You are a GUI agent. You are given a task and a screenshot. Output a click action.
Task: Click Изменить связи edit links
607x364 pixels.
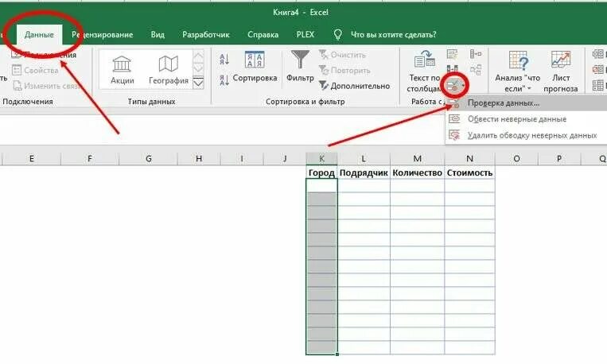point(45,86)
